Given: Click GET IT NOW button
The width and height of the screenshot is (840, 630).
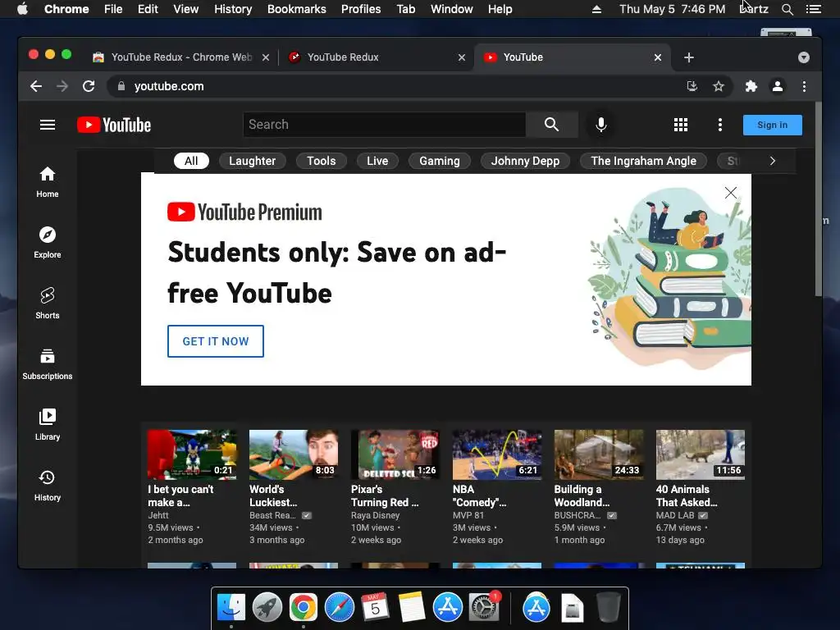Looking at the screenshot, I should (x=216, y=341).
